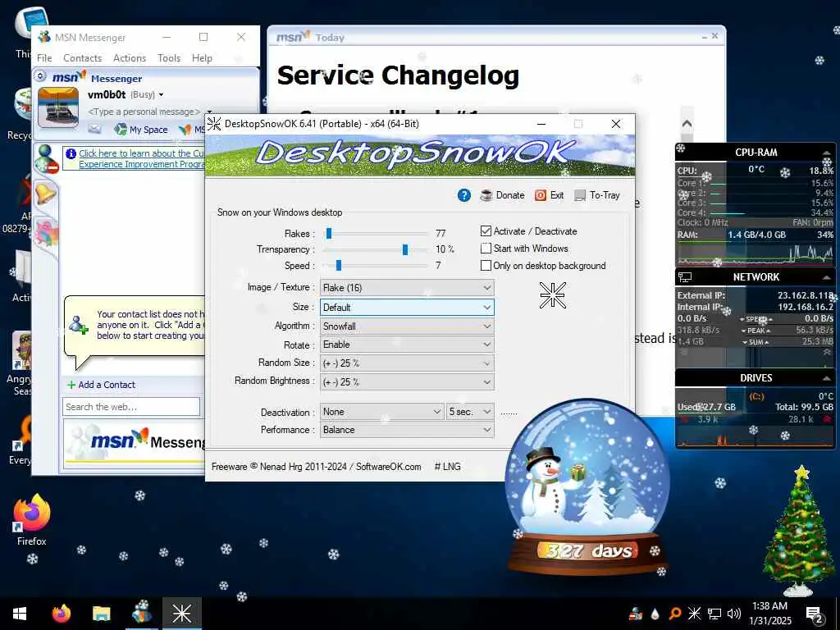
Task: Click the water drop tray icon
Action: click(x=655, y=614)
